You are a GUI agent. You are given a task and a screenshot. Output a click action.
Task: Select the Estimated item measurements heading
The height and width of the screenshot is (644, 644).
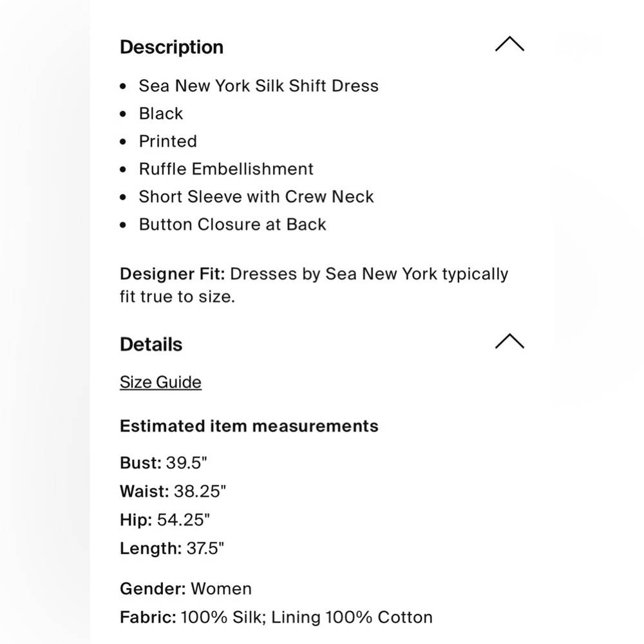(249, 426)
